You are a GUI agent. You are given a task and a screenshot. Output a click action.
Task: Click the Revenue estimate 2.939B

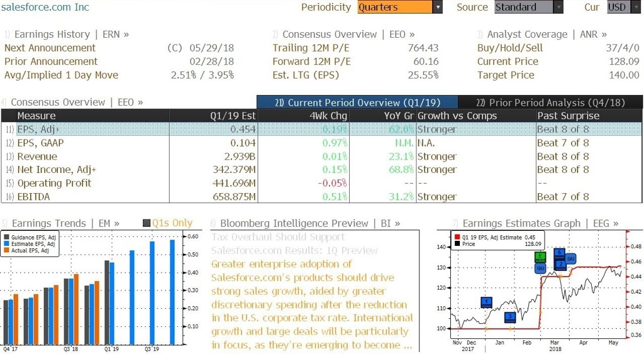pos(240,157)
